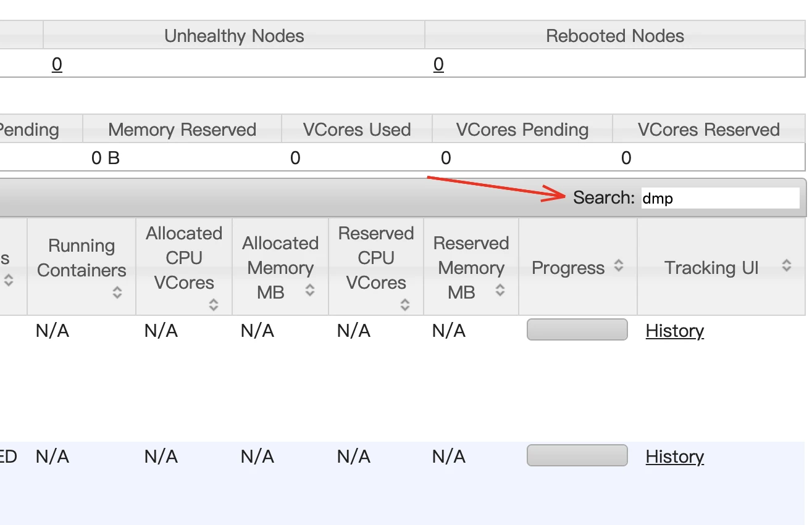Click the Unhealthy Nodes header cell
Viewport: 812px width, 525px height.
click(234, 35)
